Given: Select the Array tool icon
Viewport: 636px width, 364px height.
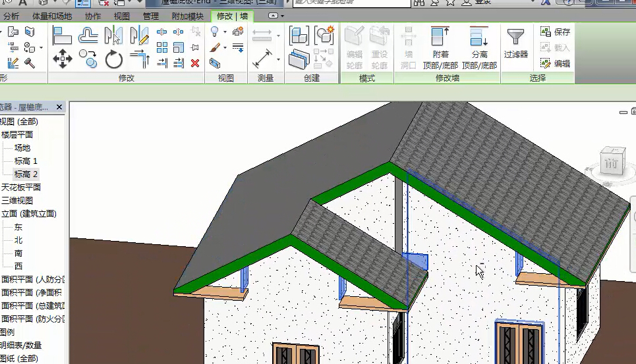Looking at the screenshot, I should tap(162, 47).
